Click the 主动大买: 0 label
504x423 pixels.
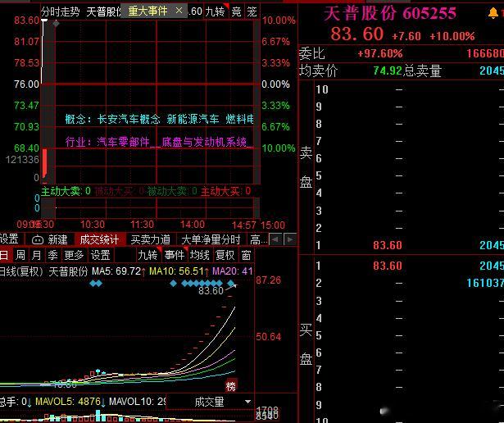pyautogui.click(x=225, y=191)
